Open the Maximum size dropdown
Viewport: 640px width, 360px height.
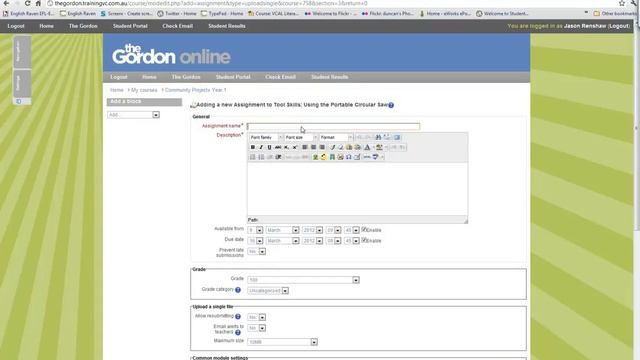click(282, 342)
